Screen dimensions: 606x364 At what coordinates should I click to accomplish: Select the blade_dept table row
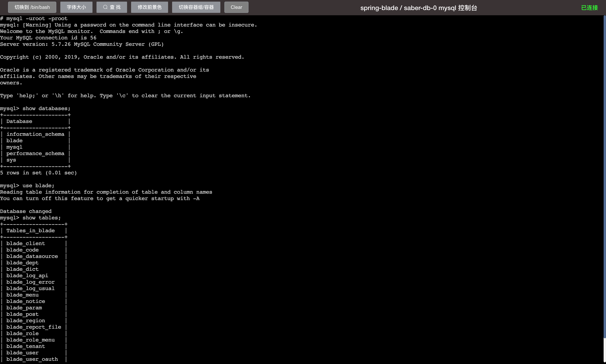click(x=34, y=263)
